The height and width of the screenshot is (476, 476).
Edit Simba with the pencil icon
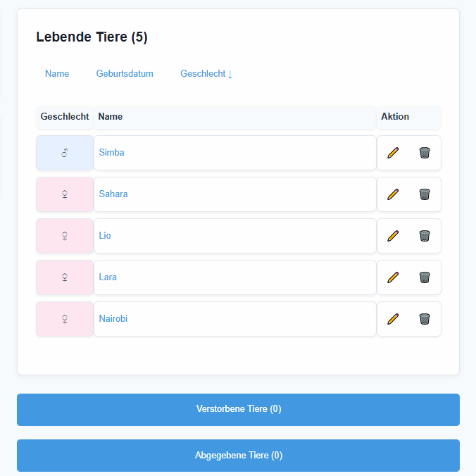393,153
